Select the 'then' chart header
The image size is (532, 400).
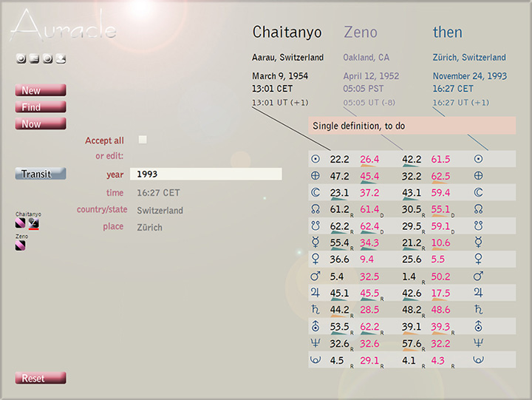pyautogui.click(x=448, y=33)
